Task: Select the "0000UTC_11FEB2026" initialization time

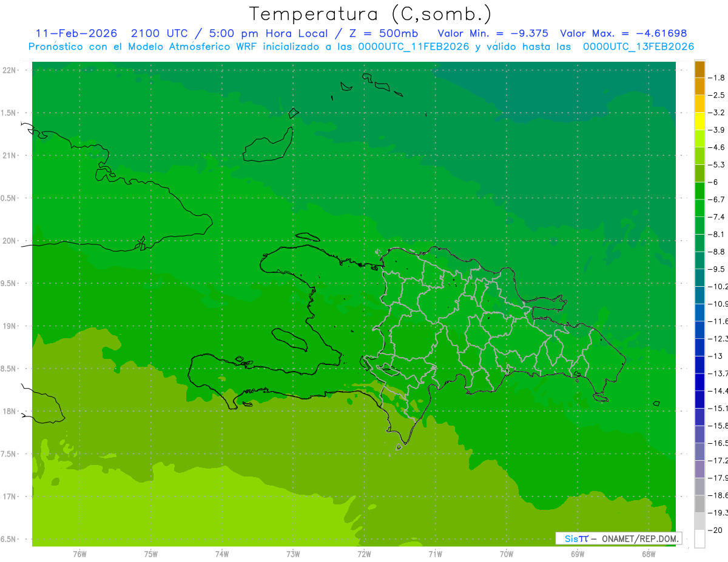Action: [x=414, y=46]
